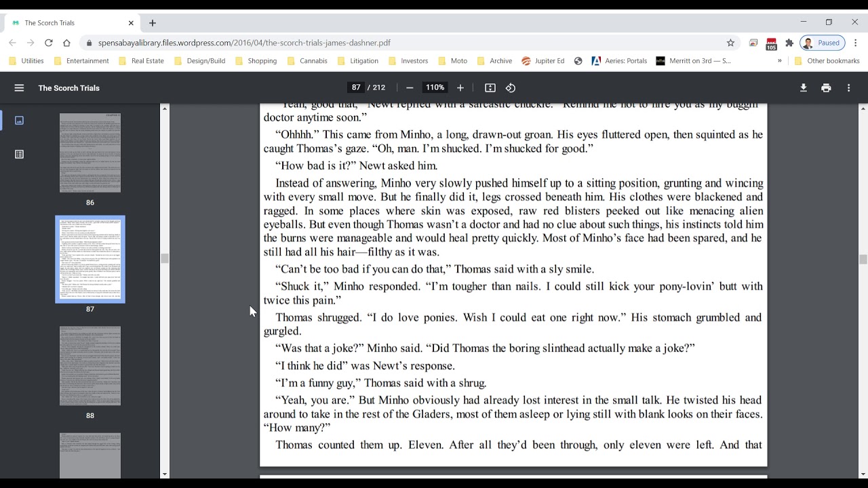Select page 88 thumbnail
This screenshot has height=488, width=868.
point(90,366)
